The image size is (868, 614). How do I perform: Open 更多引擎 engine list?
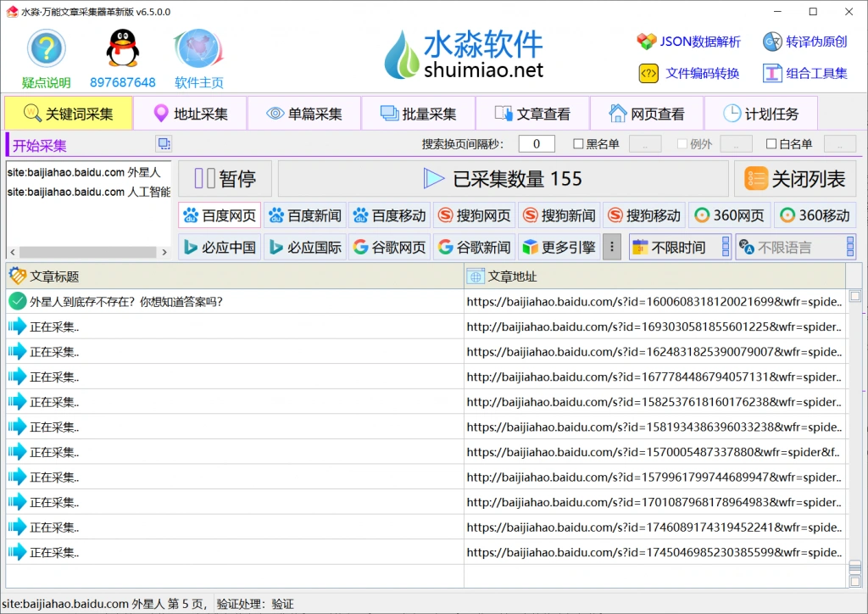pos(559,247)
